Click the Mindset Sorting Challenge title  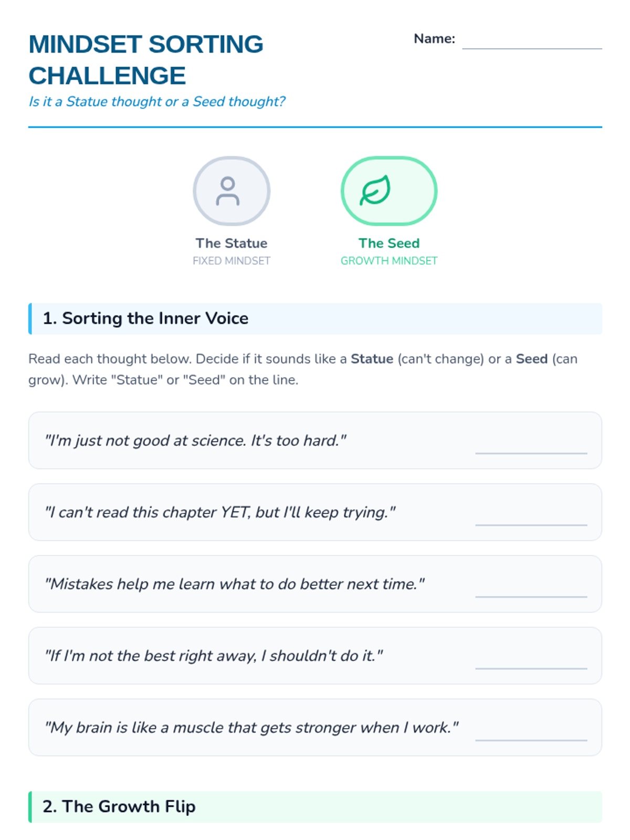click(x=146, y=60)
